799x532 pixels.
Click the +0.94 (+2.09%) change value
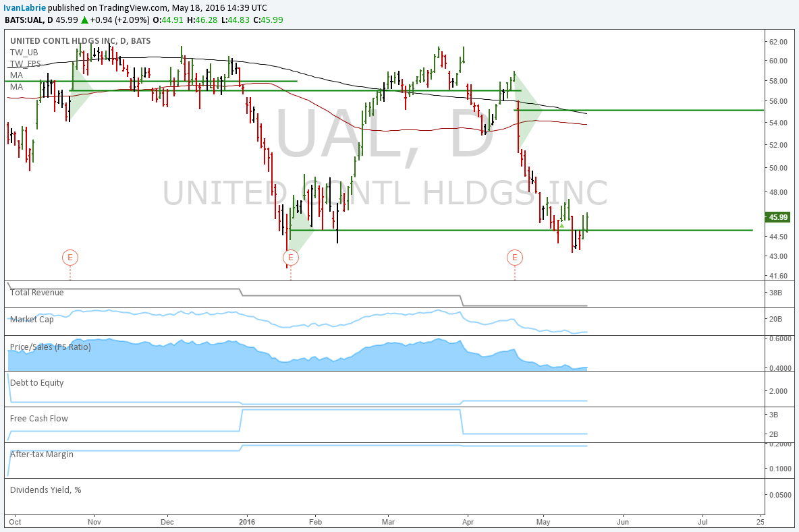pos(119,20)
